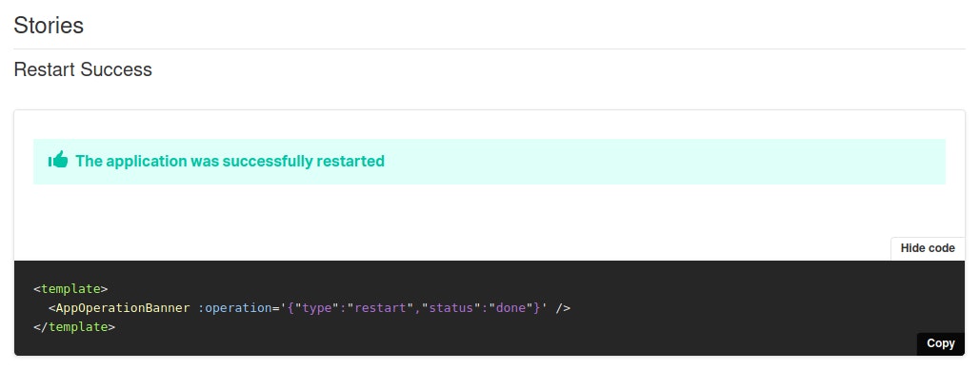Click the empty mint-green banner area
Screen dimensions: 980x370
(x=663, y=161)
